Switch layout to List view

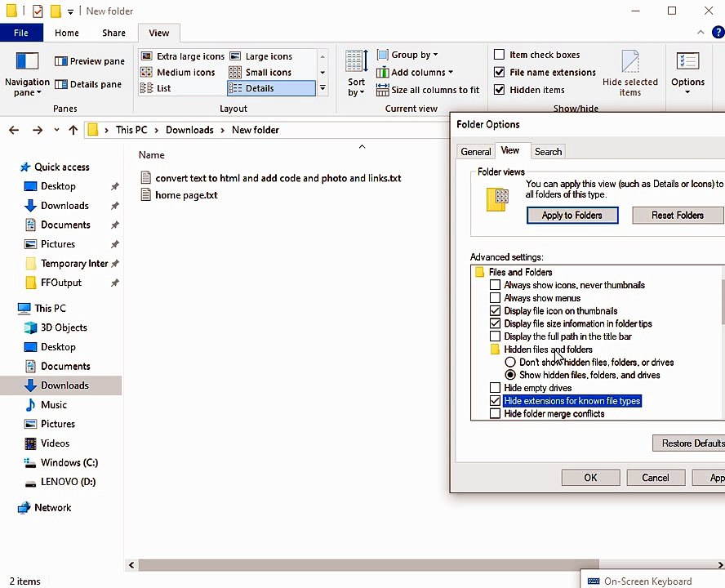click(156, 88)
